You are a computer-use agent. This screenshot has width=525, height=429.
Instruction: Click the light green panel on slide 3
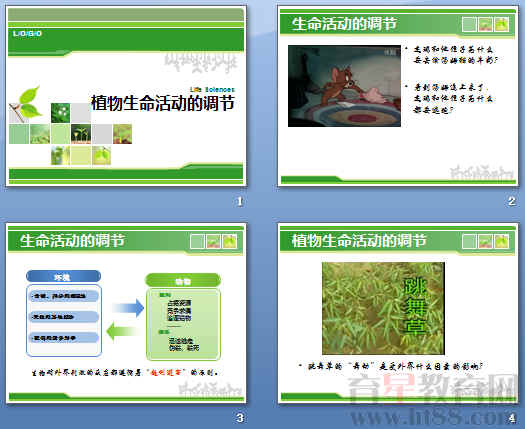(183, 324)
